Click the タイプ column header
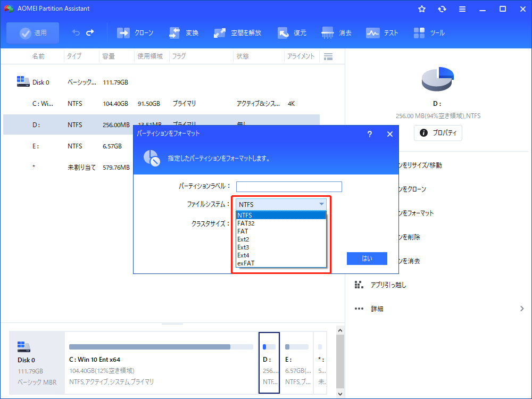Screen dimensions: 532x399 [74, 56]
